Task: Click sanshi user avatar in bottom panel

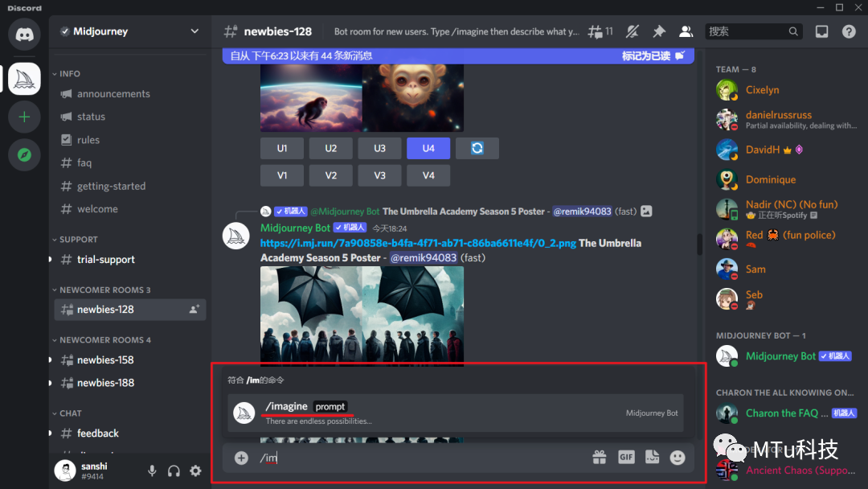Action: pos(65,471)
